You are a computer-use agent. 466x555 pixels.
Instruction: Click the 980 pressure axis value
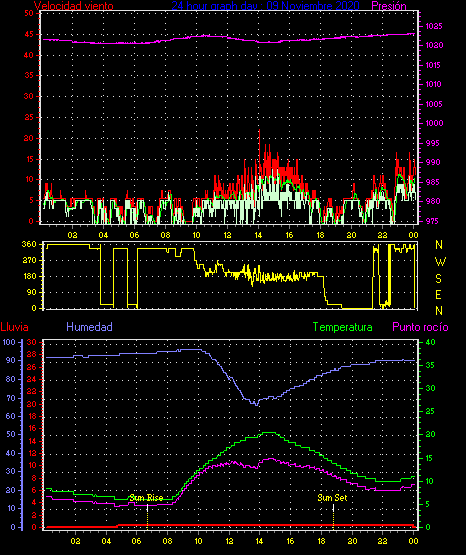point(434,201)
